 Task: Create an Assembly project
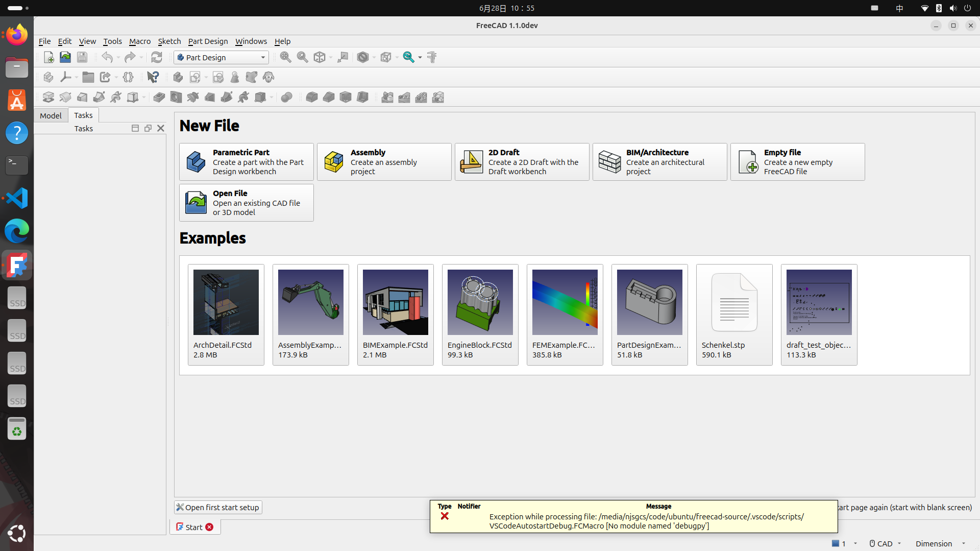coord(384,162)
